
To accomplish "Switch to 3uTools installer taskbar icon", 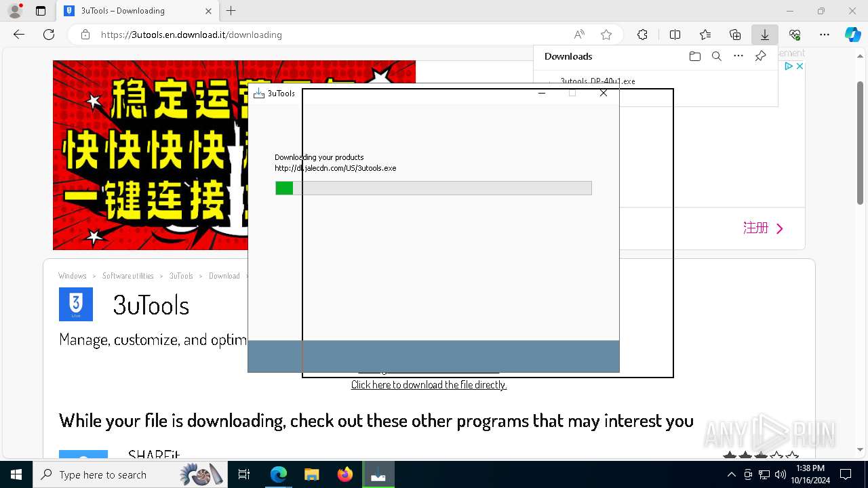I will pyautogui.click(x=378, y=474).
